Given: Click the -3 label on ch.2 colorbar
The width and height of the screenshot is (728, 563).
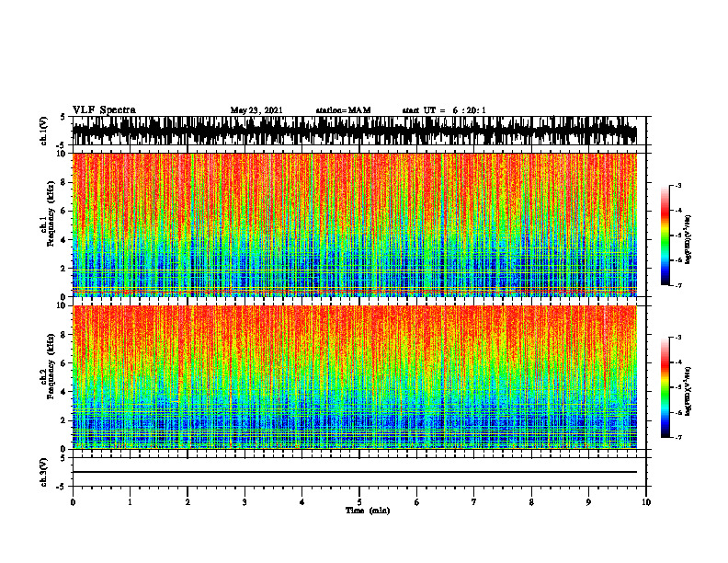Looking at the screenshot, I should click(x=677, y=338).
